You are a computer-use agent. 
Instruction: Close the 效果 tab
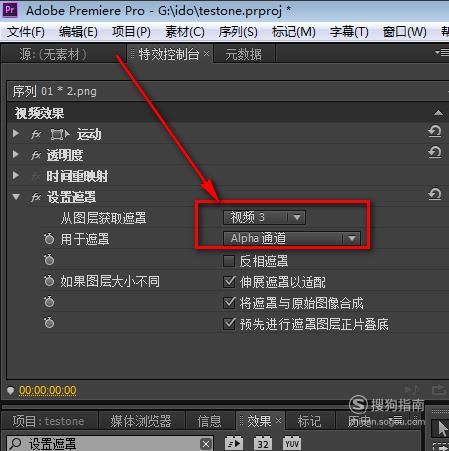(278, 421)
